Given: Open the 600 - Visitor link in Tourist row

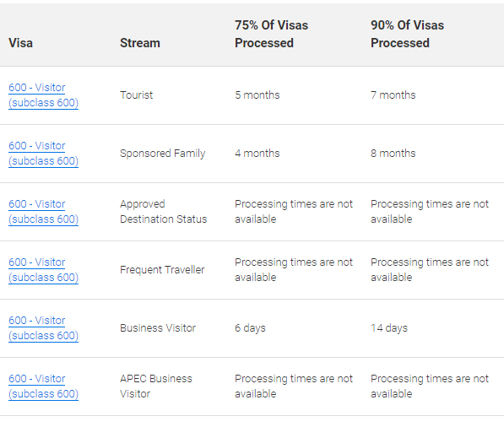Looking at the screenshot, I should [43, 95].
